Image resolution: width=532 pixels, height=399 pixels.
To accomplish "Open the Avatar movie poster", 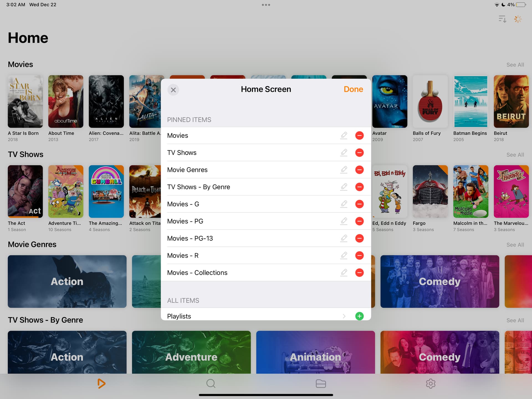I will click(390, 101).
